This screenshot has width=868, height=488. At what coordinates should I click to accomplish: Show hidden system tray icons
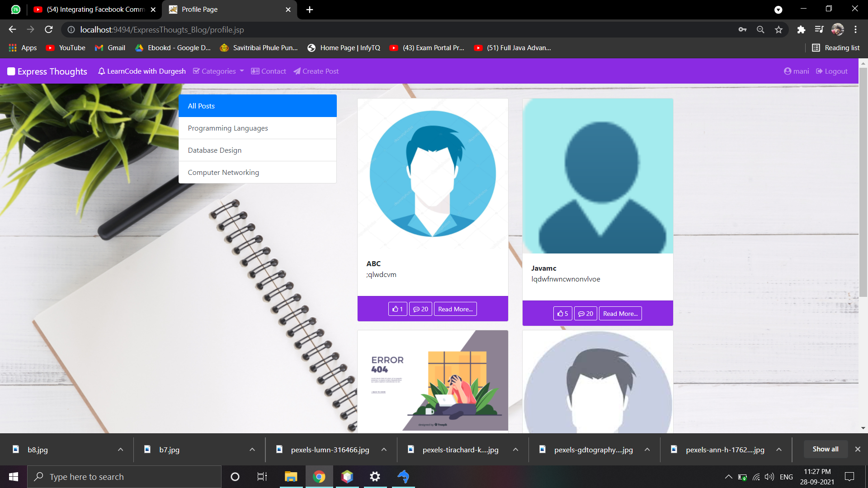pyautogui.click(x=728, y=477)
